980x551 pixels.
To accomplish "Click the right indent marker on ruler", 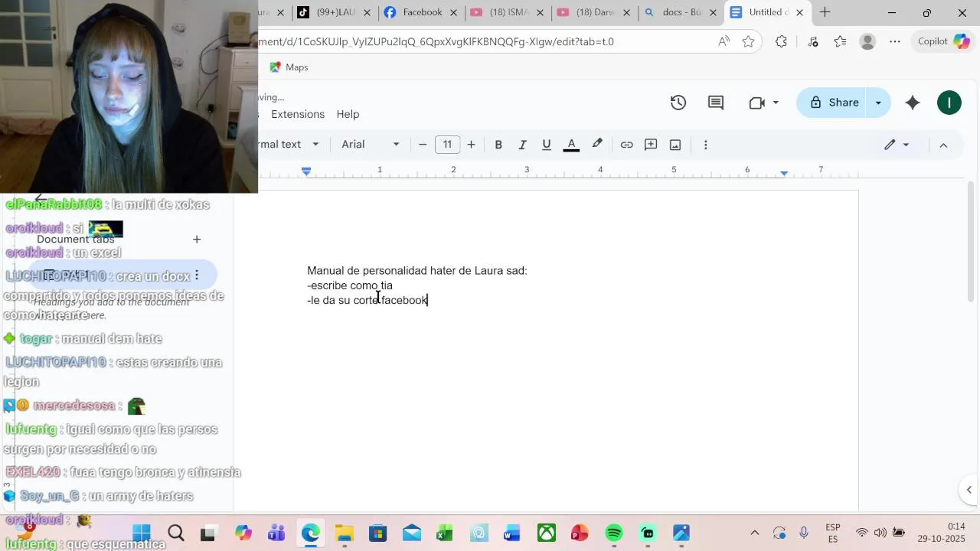I will coord(784,173).
